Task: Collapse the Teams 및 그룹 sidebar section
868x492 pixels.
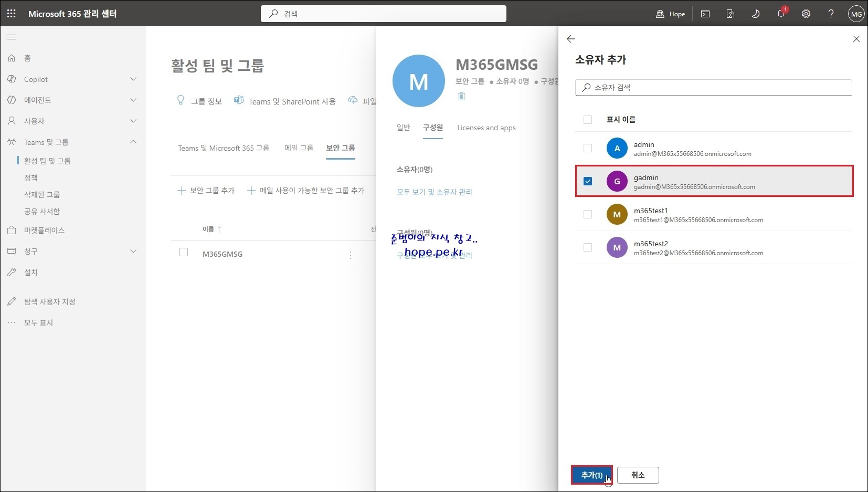Action: tap(133, 142)
